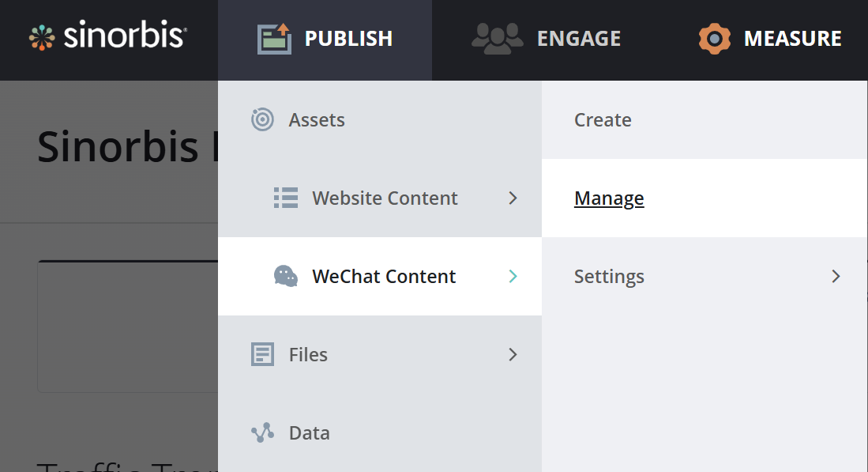Click the Publish icon in navbar

point(274,38)
